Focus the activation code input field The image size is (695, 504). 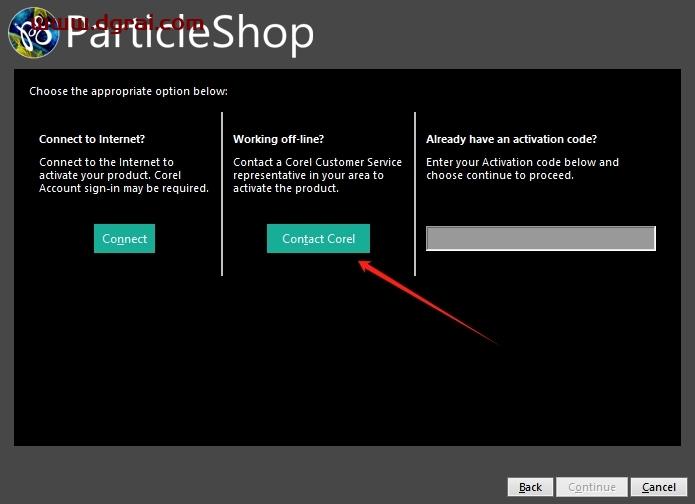pos(541,238)
